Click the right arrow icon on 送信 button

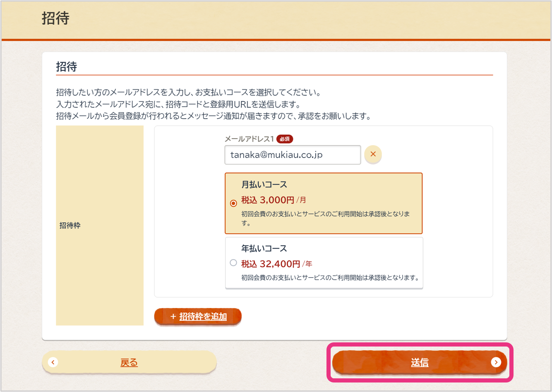point(496,362)
